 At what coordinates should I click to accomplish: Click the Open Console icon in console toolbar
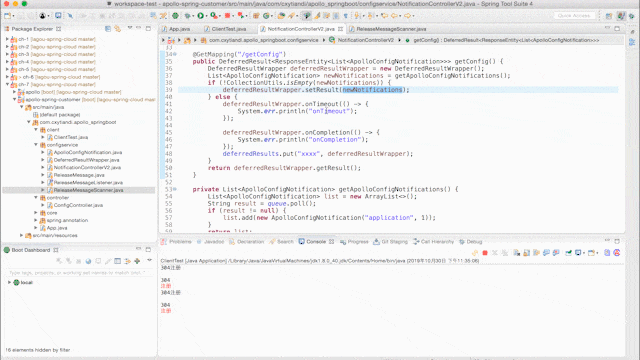pos(591,253)
